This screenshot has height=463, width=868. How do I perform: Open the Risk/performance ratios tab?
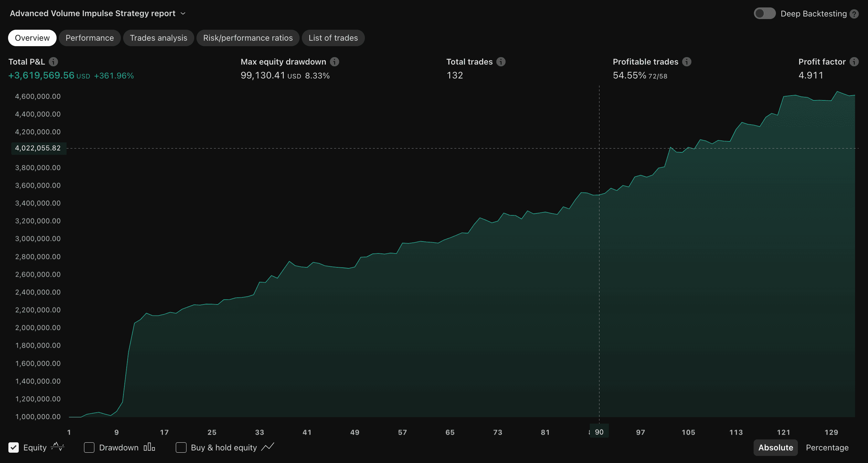[x=248, y=38]
